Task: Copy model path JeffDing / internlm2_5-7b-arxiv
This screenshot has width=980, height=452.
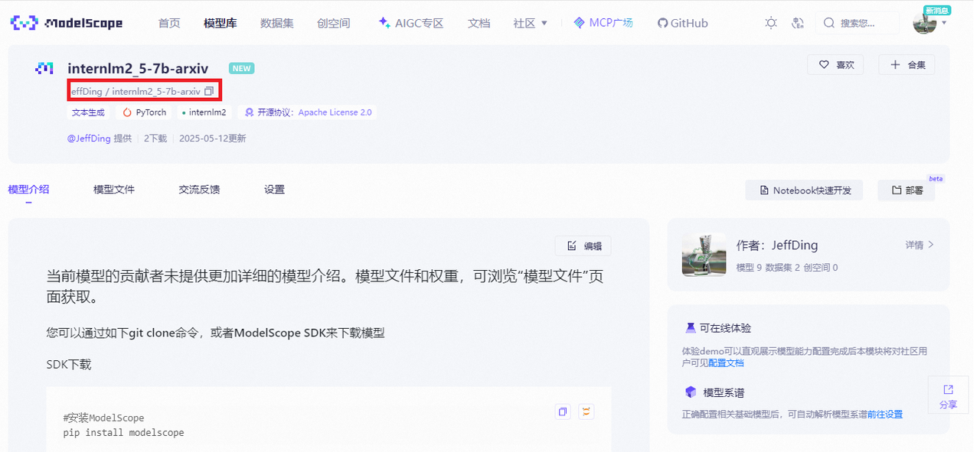Action: click(208, 91)
